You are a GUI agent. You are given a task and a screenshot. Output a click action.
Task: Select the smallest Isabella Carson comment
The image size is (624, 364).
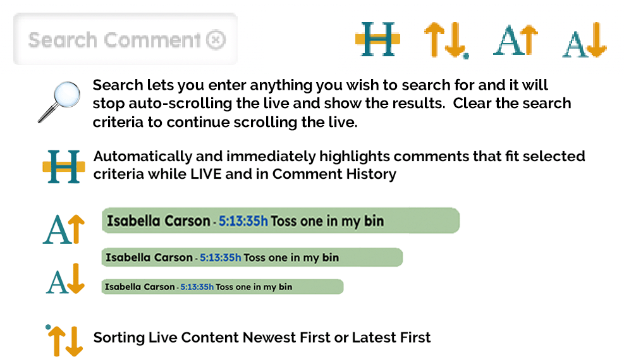[x=222, y=287]
